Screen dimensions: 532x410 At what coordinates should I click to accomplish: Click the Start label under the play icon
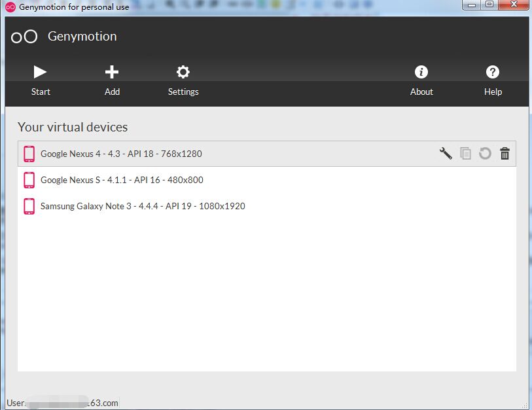(41, 92)
